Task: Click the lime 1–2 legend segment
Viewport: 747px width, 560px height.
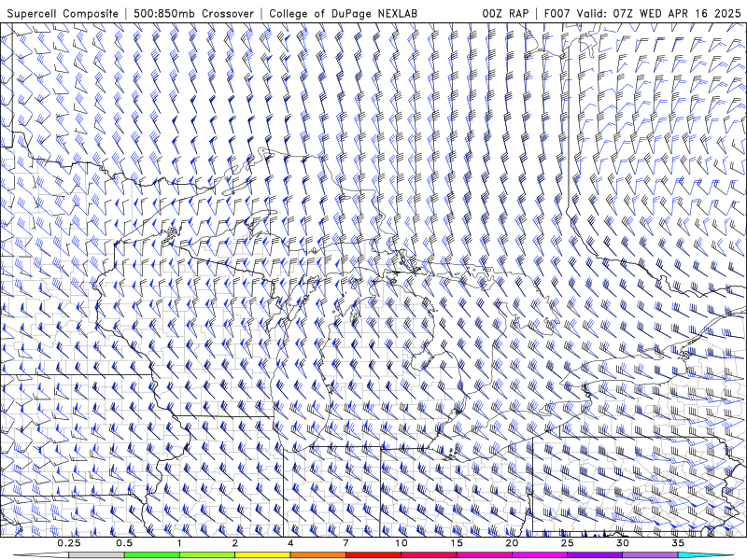Action: pyautogui.click(x=207, y=555)
